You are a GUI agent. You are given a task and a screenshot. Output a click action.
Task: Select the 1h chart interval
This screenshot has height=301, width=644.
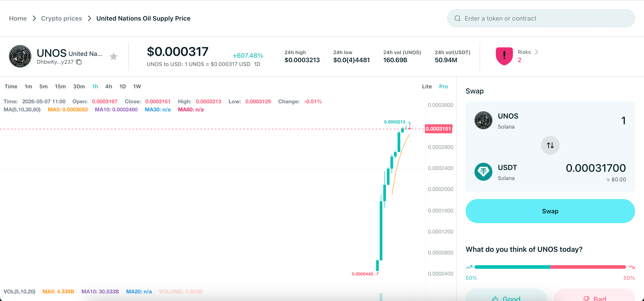[95, 87]
